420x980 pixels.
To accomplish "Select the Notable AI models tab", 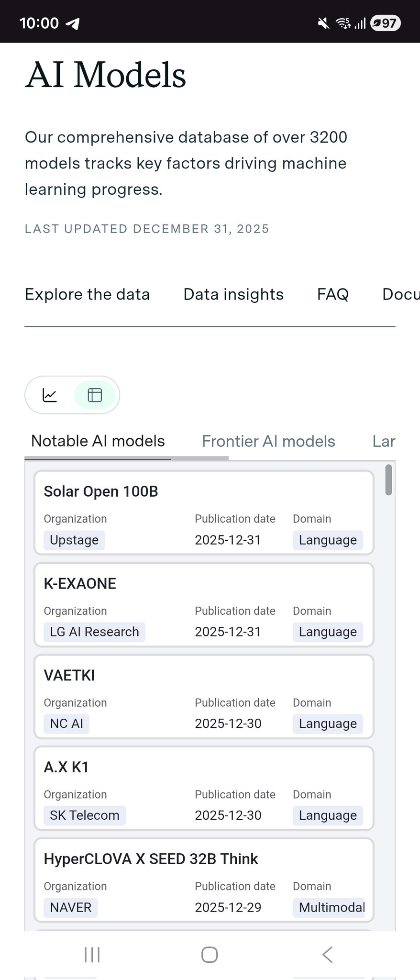I will [x=98, y=441].
